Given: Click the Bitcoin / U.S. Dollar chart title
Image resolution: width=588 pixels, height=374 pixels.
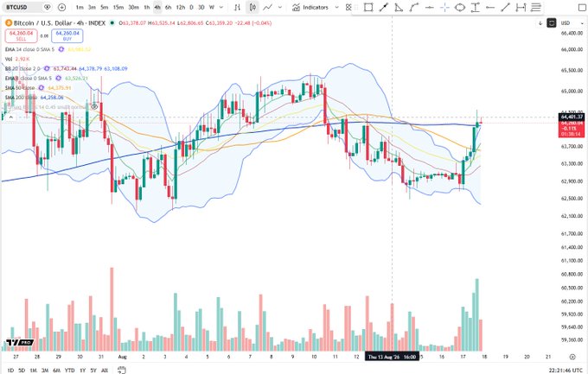Looking at the screenshot, I should click(x=60, y=23).
